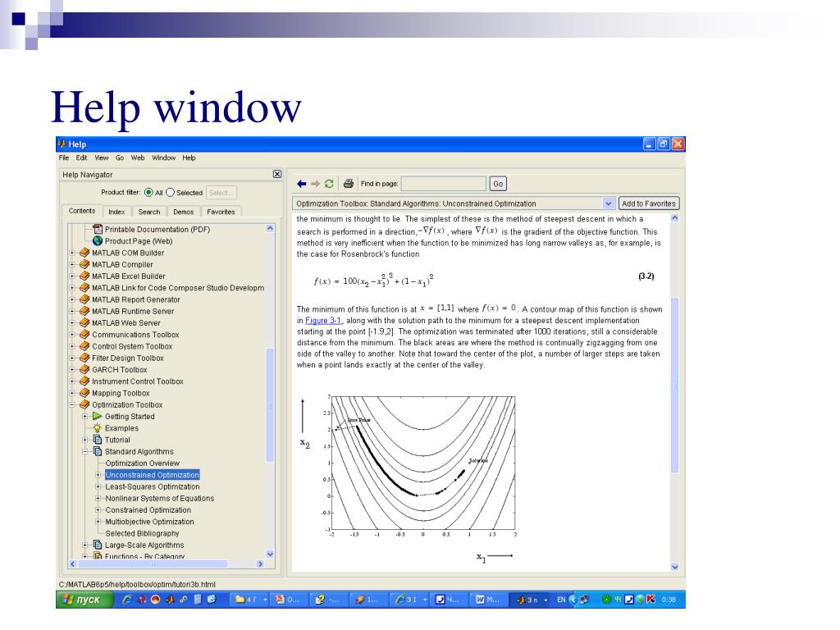Click the Filter Design Toolbox book icon

(x=84, y=358)
